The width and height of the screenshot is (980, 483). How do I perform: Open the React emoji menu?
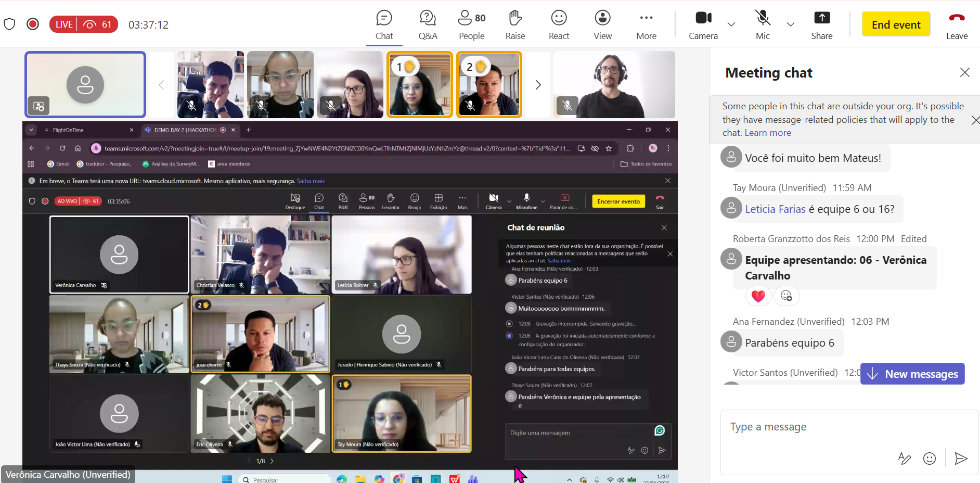[x=559, y=24]
